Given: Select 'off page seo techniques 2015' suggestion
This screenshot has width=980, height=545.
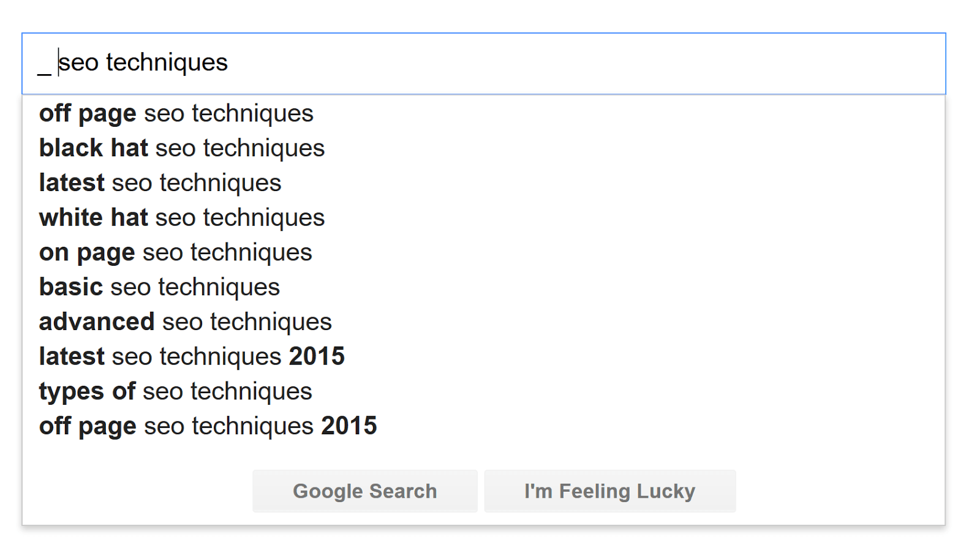Looking at the screenshot, I should click(x=208, y=426).
